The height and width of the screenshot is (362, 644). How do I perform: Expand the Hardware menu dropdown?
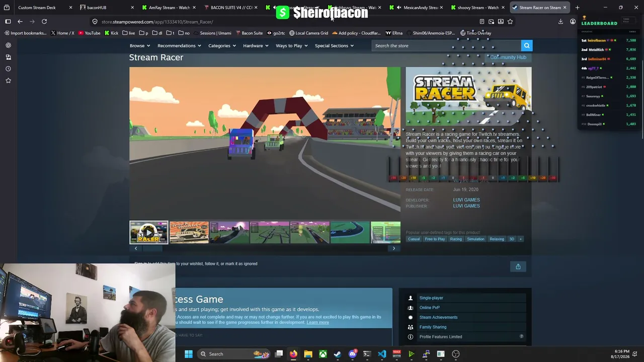[x=256, y=46]
